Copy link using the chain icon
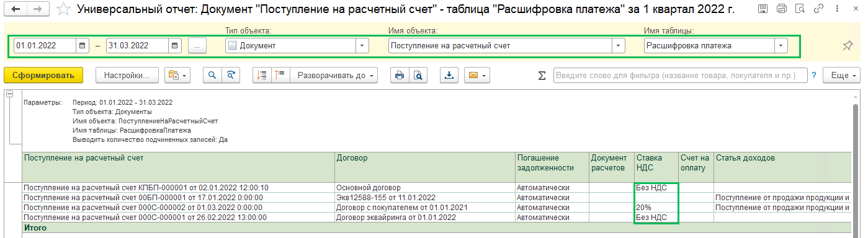Image resolution: width=868 pixels, height=238 pixels. coord(818,9)
